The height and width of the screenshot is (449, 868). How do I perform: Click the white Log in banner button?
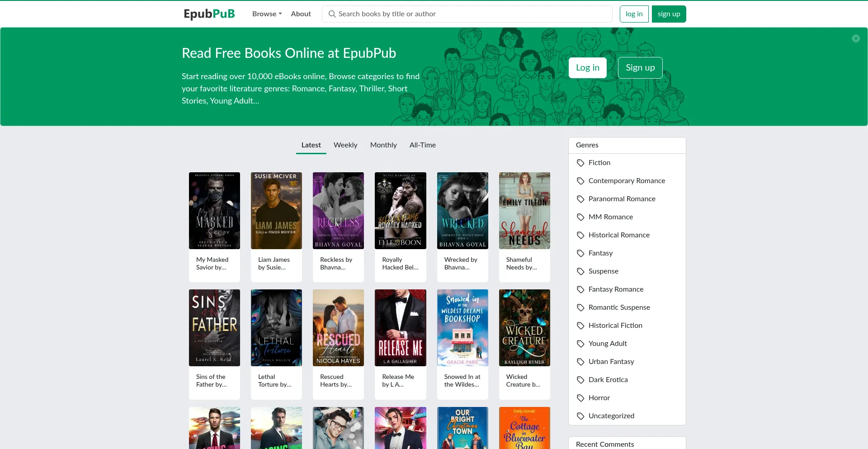tap(587, 68)
